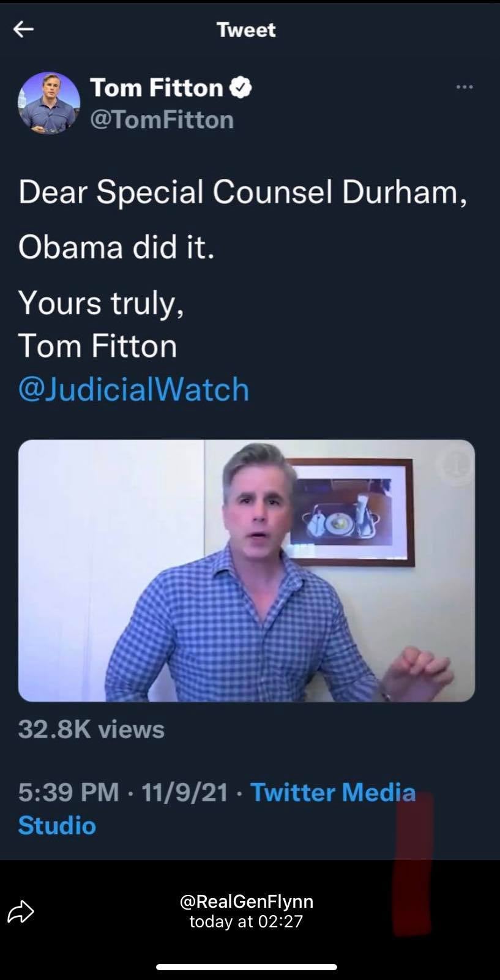Image resolution: width=500 pixels, height=980 pixels.
Task: Select the 11/9/21 date text
Action: 182,793
